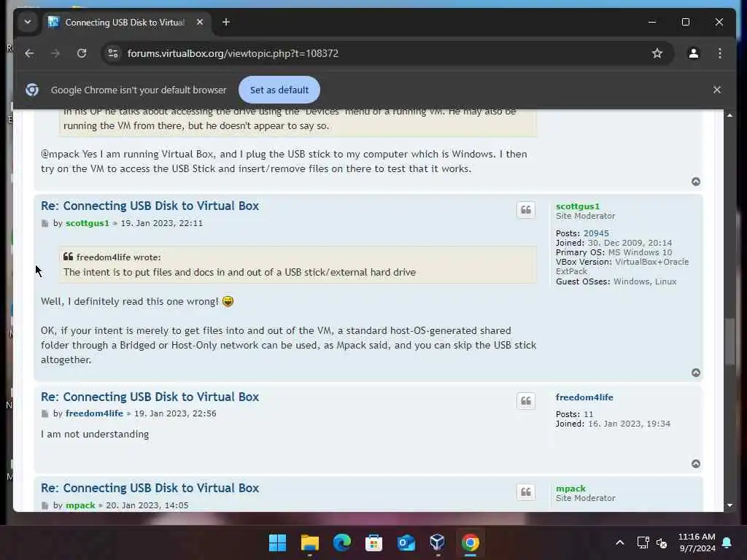This screenshot has height=560, width=747.
Task: Open VirtualBox from the taskbar
Action: pyautogui.click(x=438, y=542)
